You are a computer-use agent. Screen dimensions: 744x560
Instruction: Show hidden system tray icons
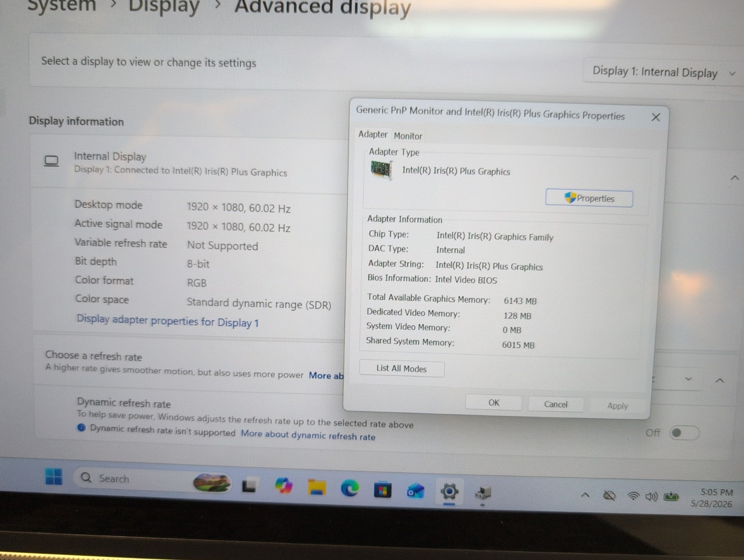point(585,495)
